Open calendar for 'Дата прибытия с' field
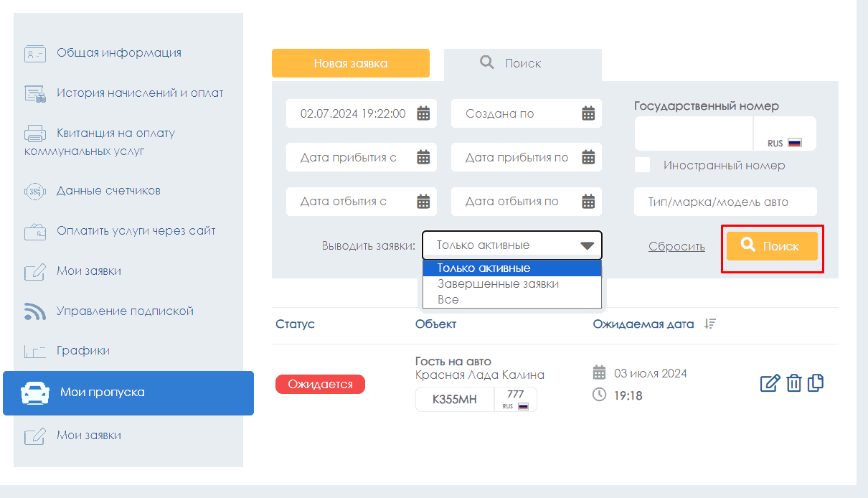Screen dimensions: 868x498 (x=423, y=157)
